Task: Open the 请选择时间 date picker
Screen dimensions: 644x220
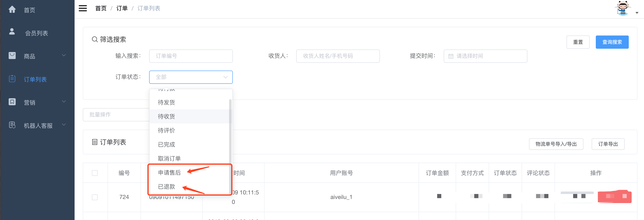Action: tap(485, 56)
